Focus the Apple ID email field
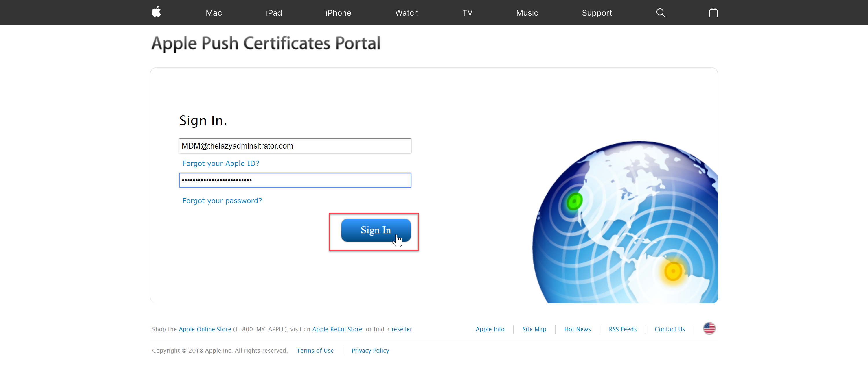 (x=295, y=146)
